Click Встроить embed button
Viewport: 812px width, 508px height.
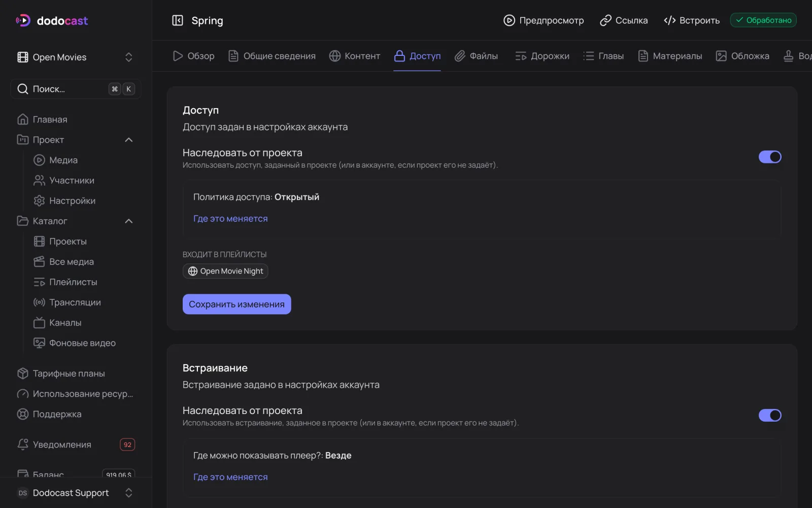pyautogui.click(x=692, y=20)
